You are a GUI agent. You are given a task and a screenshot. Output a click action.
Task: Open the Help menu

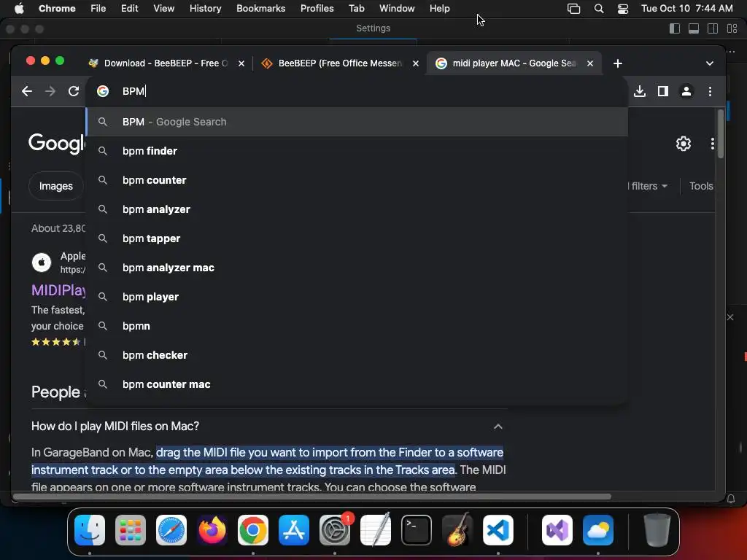tap(439, 9)
